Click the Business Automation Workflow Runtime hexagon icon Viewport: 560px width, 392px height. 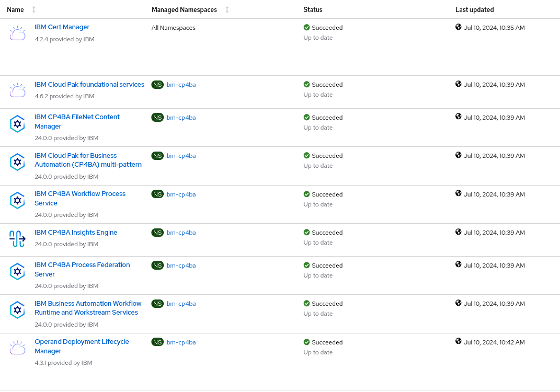coord(17,310)
